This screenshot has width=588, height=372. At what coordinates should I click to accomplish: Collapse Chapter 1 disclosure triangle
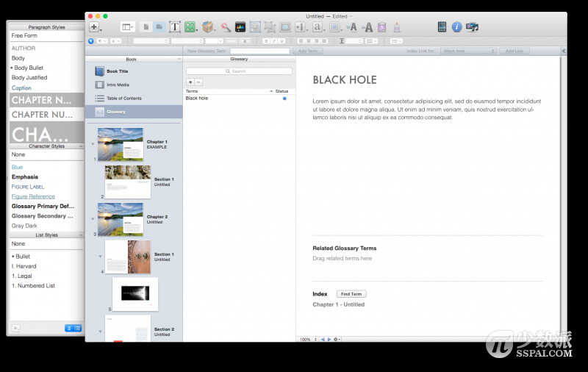[x=93, y=143]
